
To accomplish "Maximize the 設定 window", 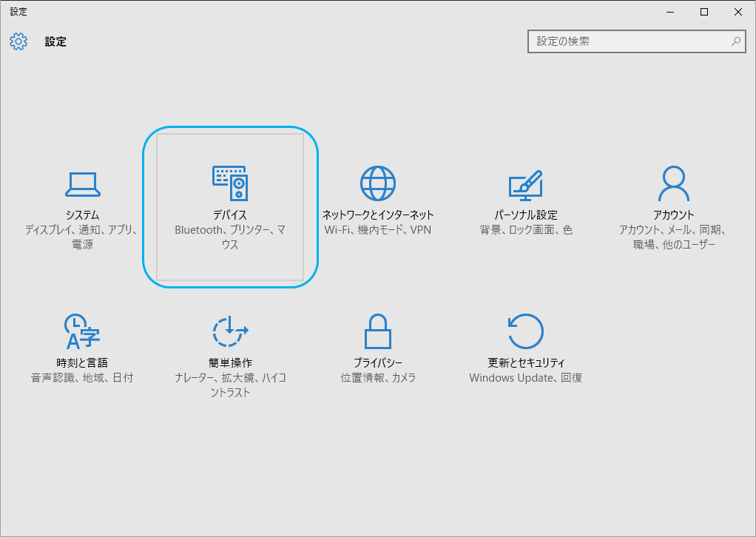I will [x=704, y=12].
